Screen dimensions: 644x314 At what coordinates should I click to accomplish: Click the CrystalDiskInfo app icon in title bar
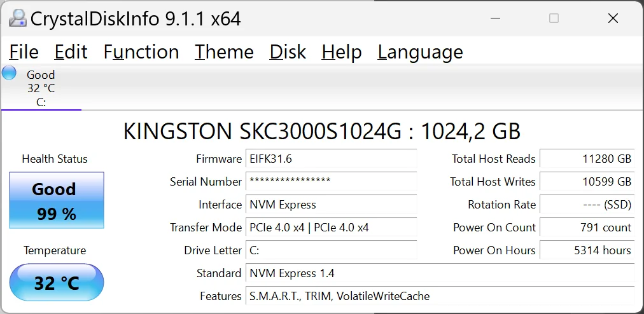[x=18, y=18]
